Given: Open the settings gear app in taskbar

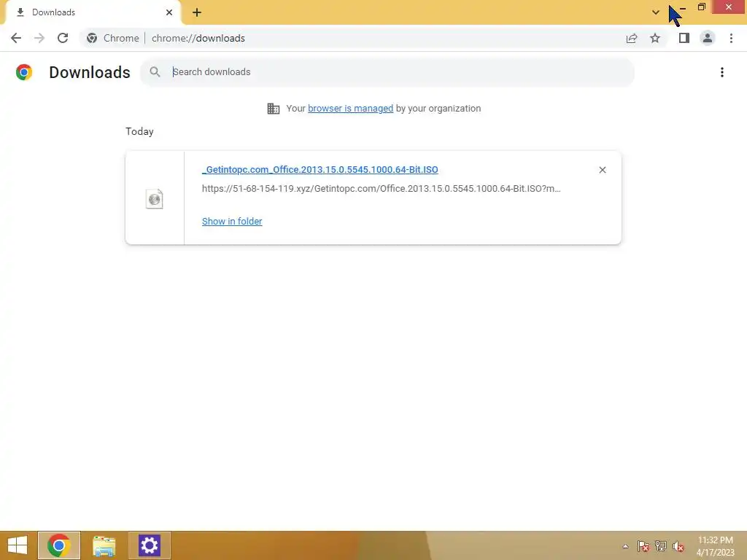Looking at the screenshot, I should tap(149, 545).
